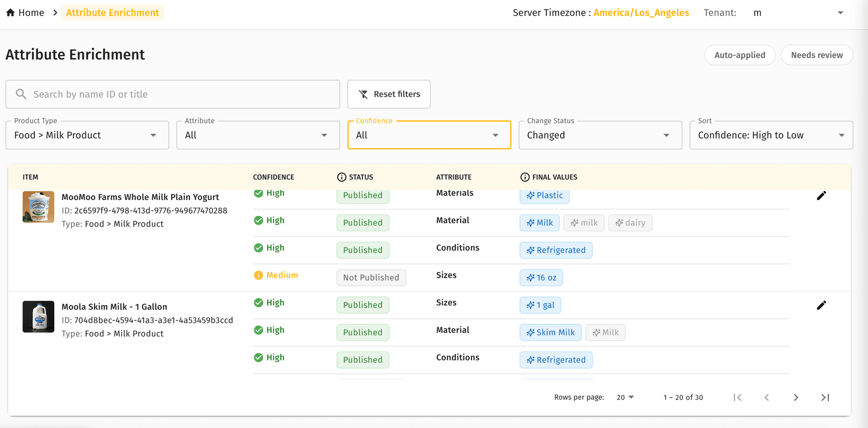Click the search magnifier icon
This screenshot has width=868, height=428.
[21, 94]
